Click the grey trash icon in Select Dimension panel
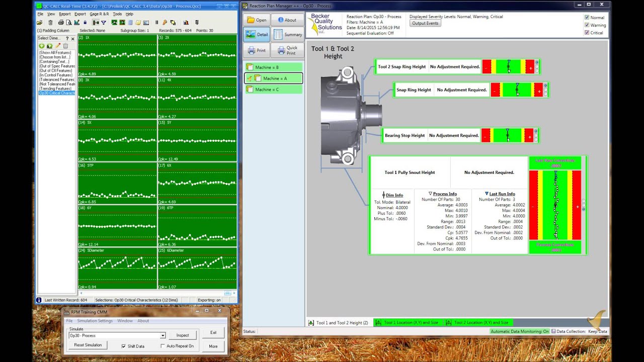The height and width of the screenshot is (362, 644). coord(65,46)
